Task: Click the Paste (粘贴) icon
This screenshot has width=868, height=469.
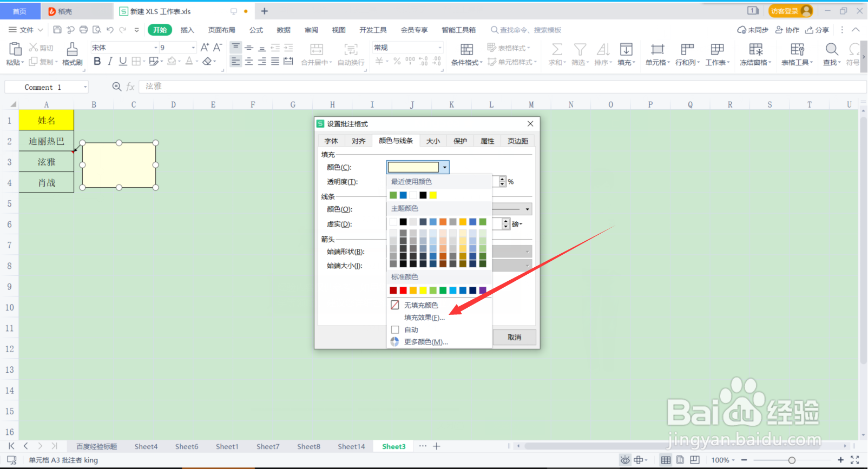Action: pos(15,50)
